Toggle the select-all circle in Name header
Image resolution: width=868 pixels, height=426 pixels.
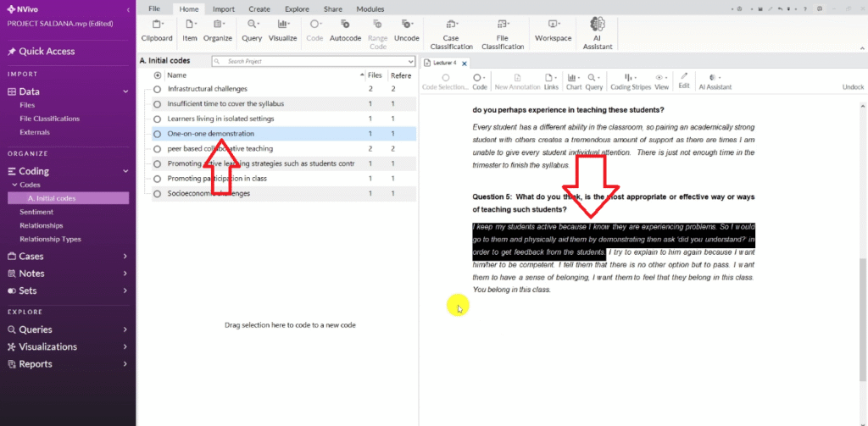pyautogui.click(x=158, y=75)
